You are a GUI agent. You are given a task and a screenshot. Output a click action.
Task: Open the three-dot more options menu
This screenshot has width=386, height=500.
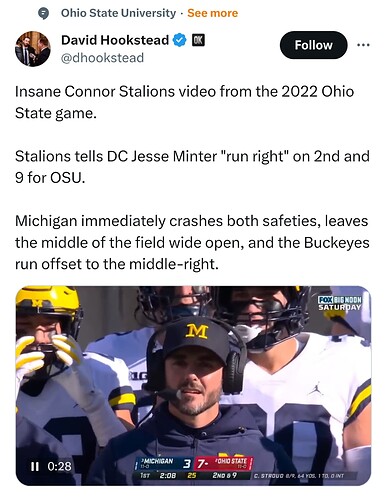(x=363, y=45)
